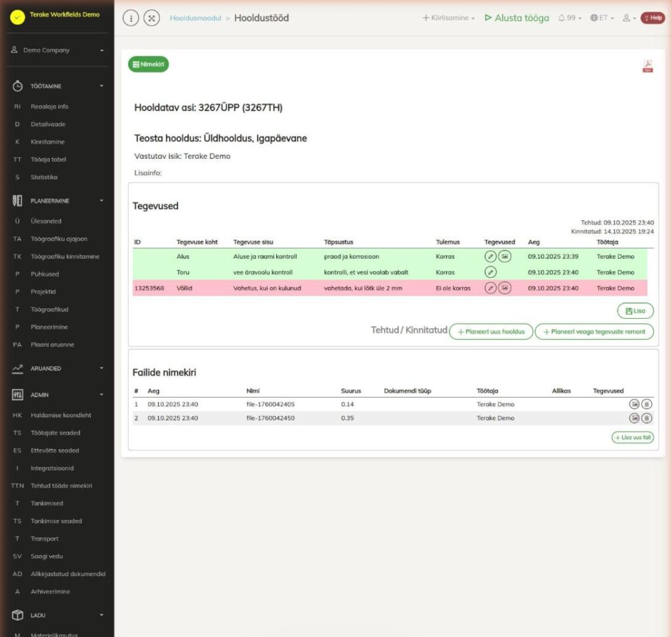Start work with Alusta tööga
Image resolution: width=672 pixels, height=637 pixels.
coord(516,18)
